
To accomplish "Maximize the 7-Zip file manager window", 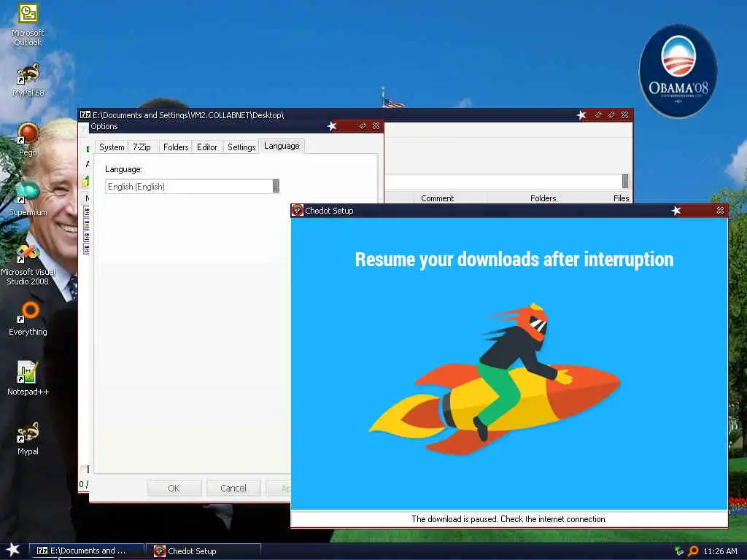I will 612,114.
